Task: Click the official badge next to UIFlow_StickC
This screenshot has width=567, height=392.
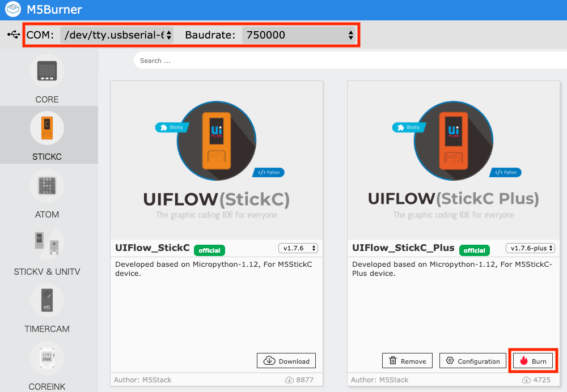Action: [x=209, y=250]
